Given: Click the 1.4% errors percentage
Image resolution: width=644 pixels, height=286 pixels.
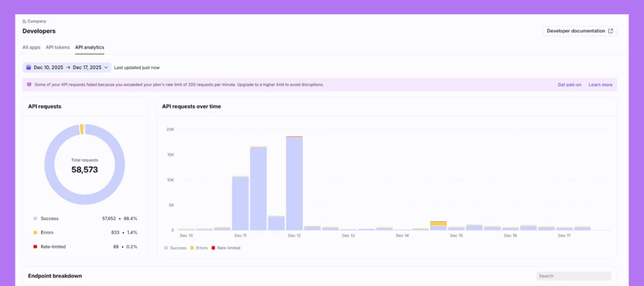Looking at the screenshot, I should [132, 233].
